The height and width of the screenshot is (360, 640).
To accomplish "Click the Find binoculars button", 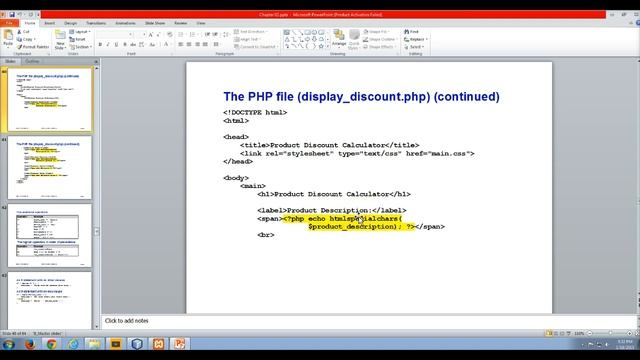I will (x=411, y=31).
